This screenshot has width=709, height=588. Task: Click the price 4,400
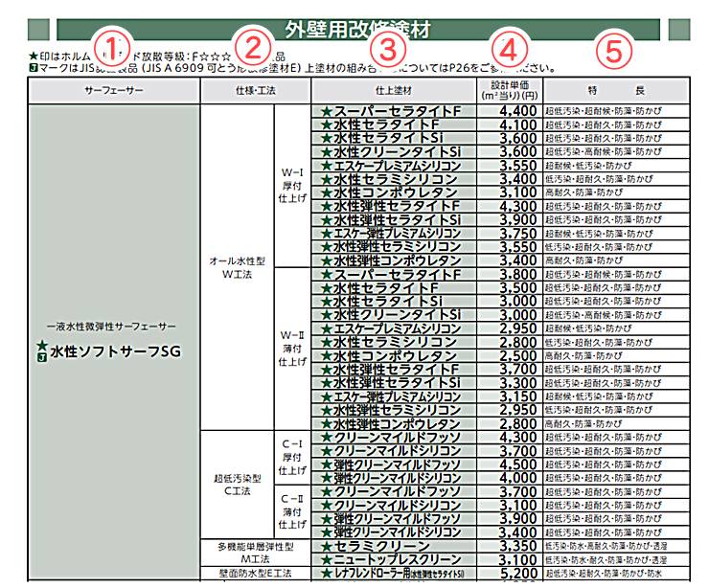(518, 111)
